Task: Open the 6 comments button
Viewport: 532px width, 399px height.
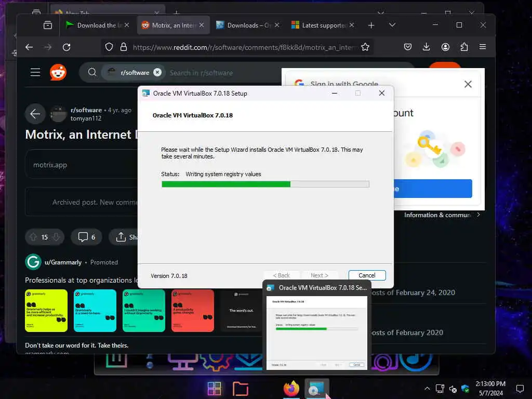Action: [x=87, y=237]
